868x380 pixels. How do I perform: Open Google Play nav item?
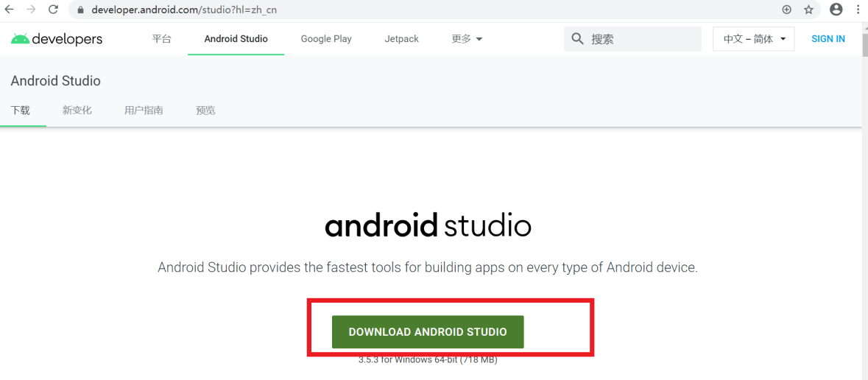[x=326, y=39]
